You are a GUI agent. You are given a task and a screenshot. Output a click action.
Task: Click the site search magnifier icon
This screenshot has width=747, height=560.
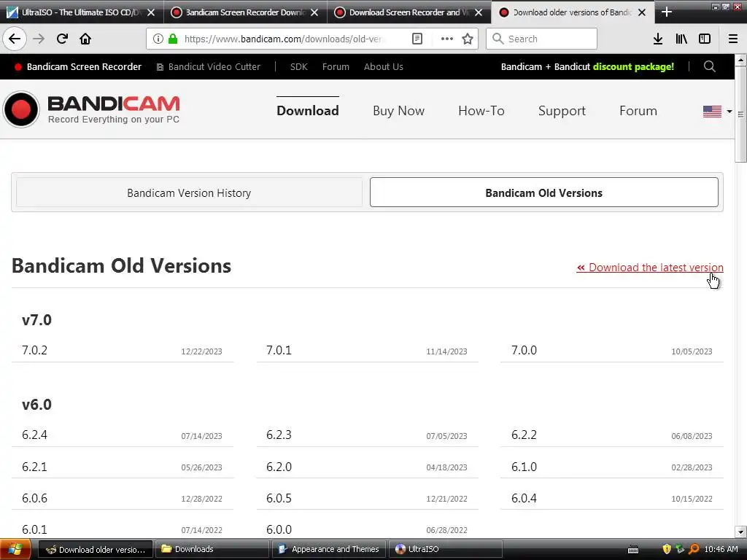(709, 66)
